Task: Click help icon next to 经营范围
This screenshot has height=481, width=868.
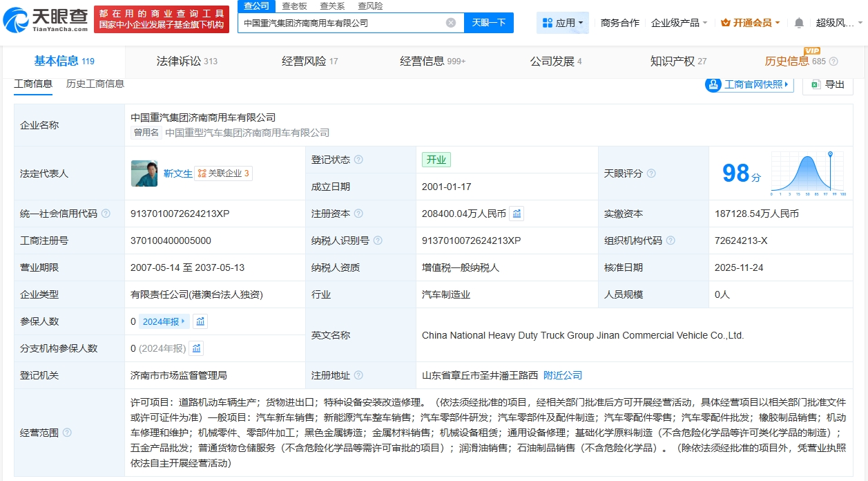Action: pyautogui.click(x=67, y=433)
